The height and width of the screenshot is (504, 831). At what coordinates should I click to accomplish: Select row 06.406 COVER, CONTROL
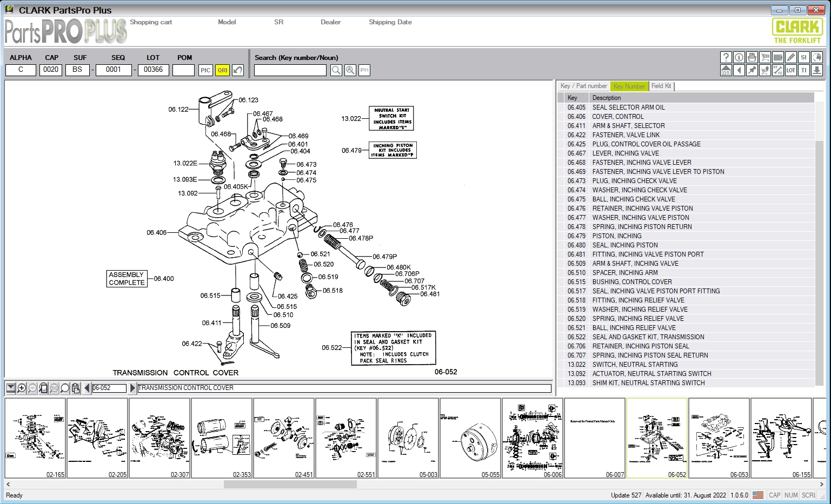tap(686, 117)
